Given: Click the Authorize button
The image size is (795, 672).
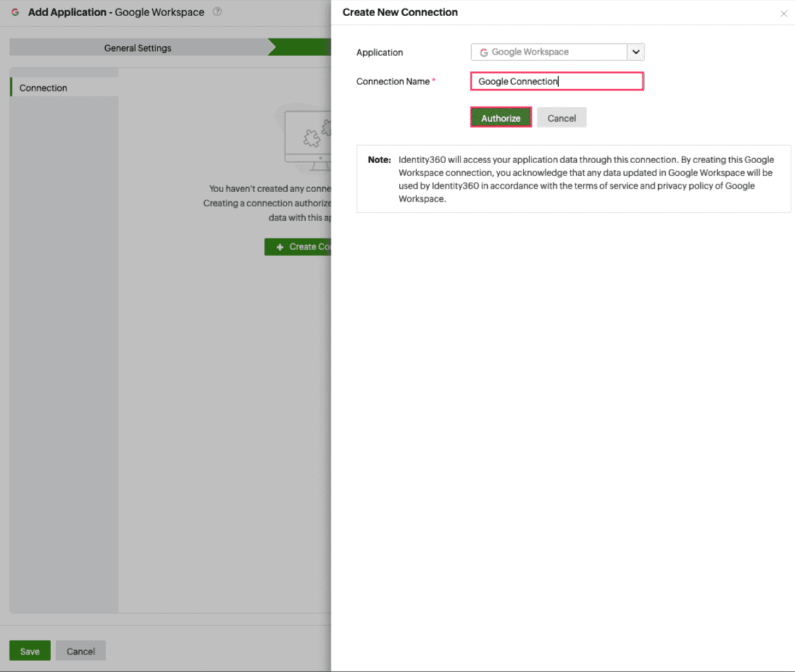Looking at the screenshot, I should coord(501,117).
